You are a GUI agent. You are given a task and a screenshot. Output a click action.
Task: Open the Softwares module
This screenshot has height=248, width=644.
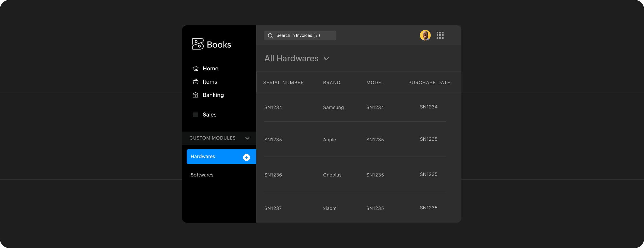[202, 175]
